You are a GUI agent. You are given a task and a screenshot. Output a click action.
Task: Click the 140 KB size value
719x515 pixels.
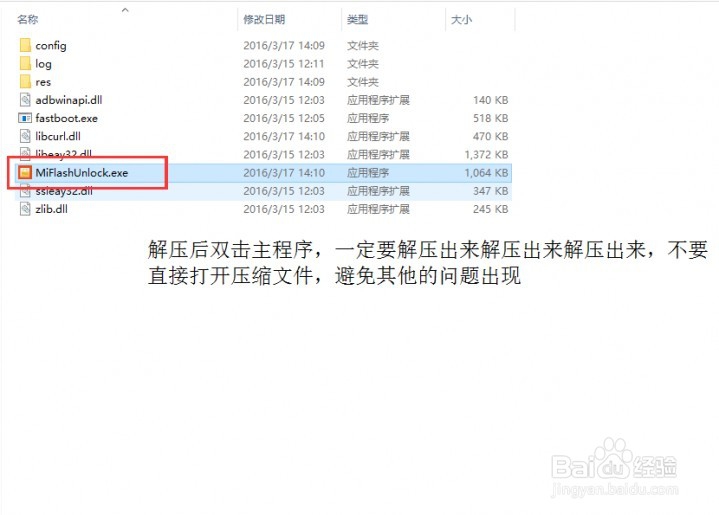491,100
